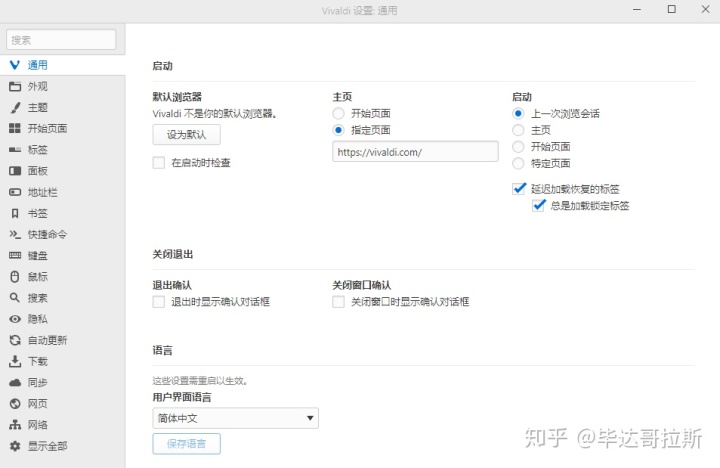This screenshot has height=468, width=720.
Task: Open the 通用 settings category
Action: coord(62,65)
